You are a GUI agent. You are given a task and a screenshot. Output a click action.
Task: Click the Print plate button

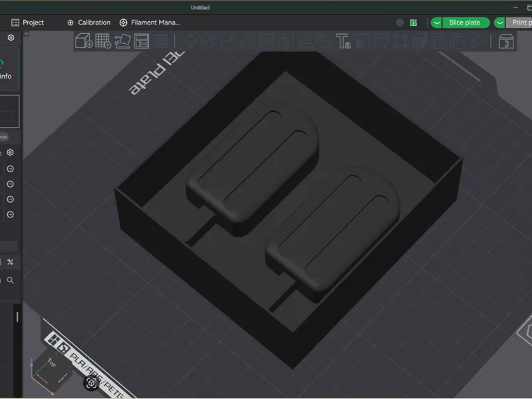519,23
